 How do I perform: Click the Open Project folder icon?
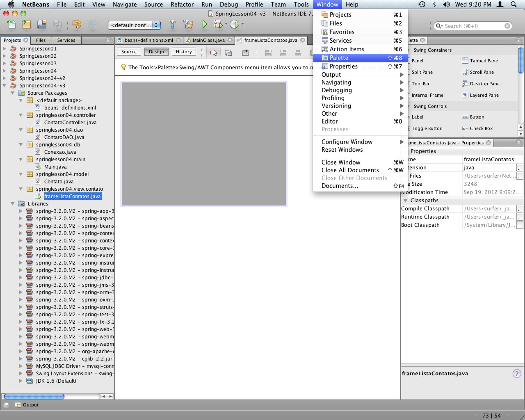click(42, 25)
